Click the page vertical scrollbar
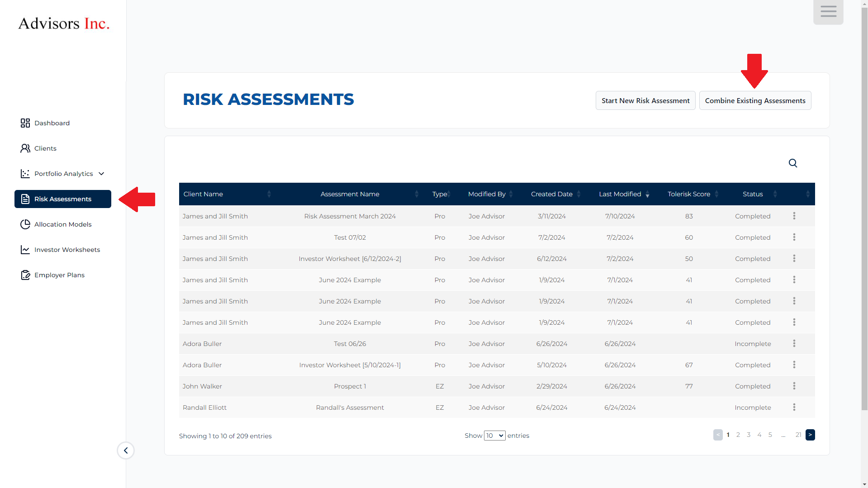Image resolution: width=868 pixels, height=488 pixels. point(864,226)
